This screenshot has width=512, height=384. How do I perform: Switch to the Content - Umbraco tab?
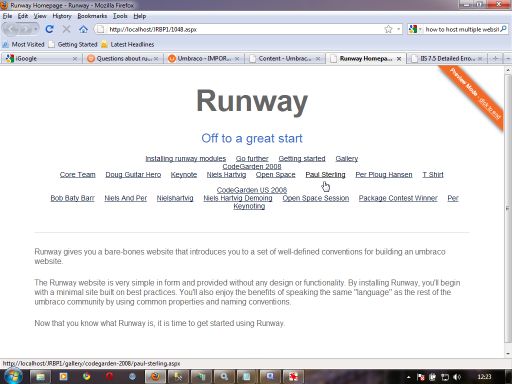click(x=284, y=59)
